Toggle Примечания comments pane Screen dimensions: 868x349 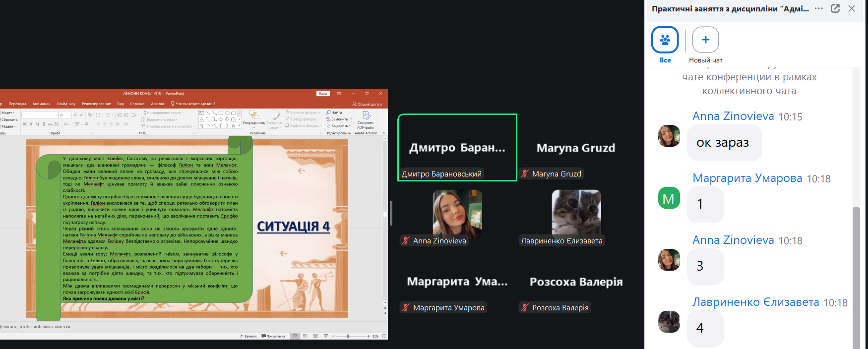tap(273, 336)
